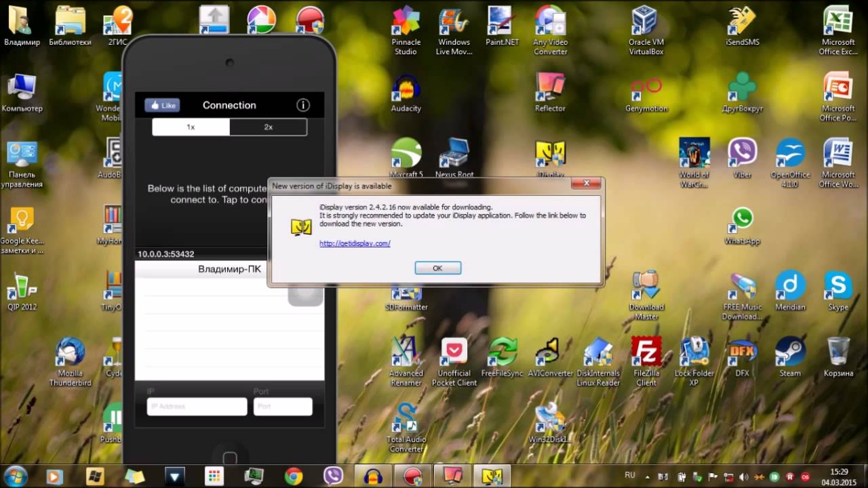
Task: Click the IP Address input field
Action: 197,407
